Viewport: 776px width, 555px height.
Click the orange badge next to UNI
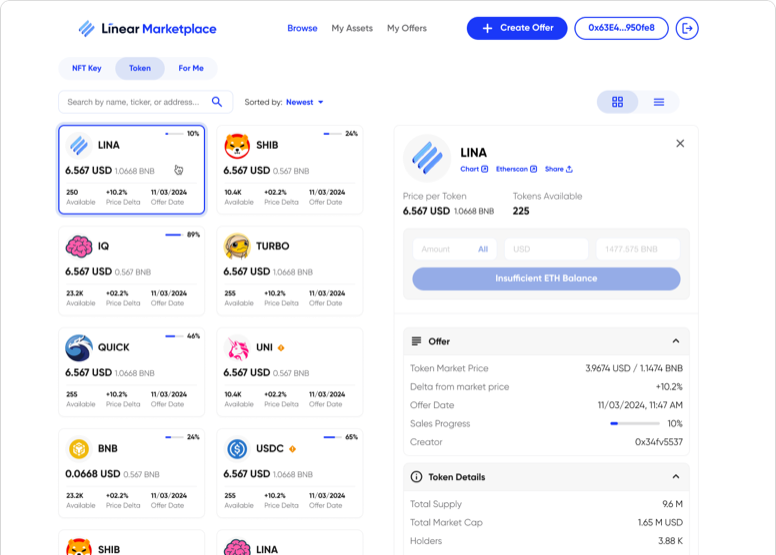point(281,348)
